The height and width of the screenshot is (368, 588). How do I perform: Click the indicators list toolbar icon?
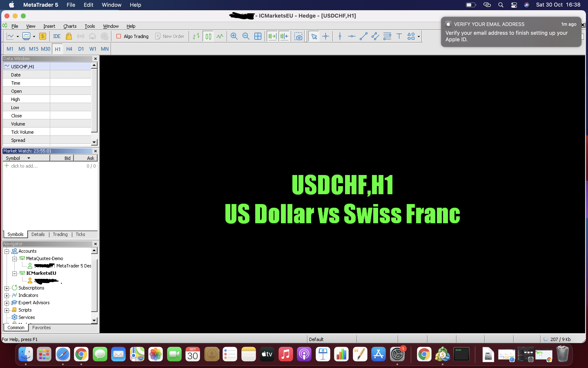click(x=26, y=36)
